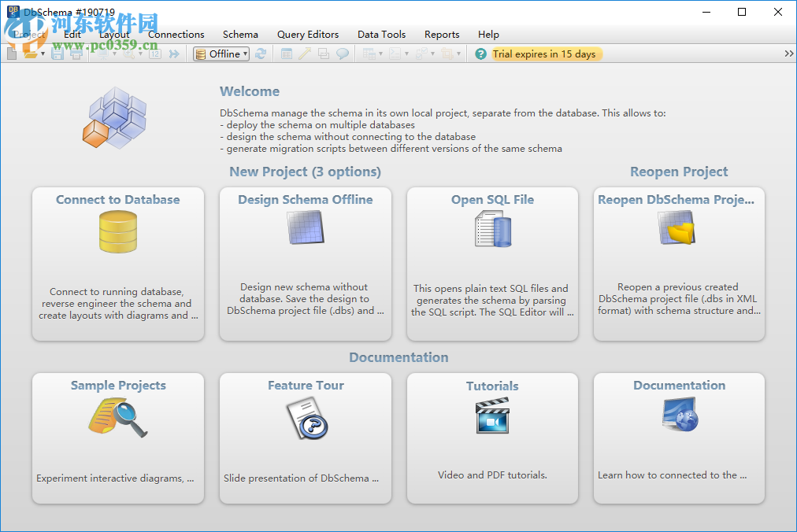Screen dimensions: 797x532
Task: Click 'Experiment interactive diagrams' description text
Action: point(115,478)
